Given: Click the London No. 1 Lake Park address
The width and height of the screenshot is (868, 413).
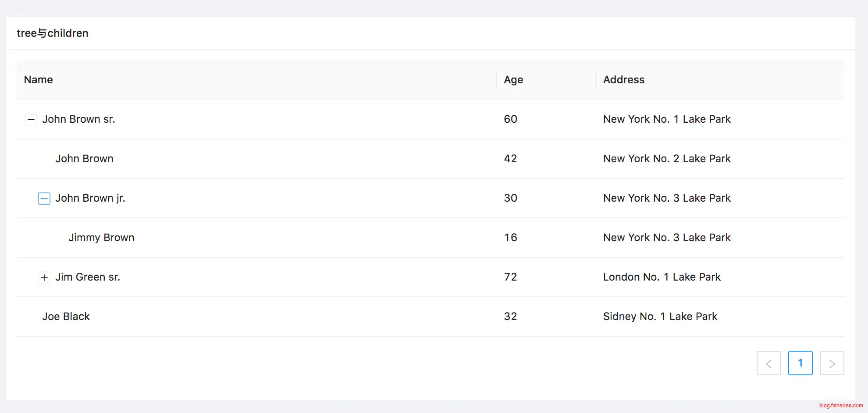Looking at the screenshot, I should [662, 277].
